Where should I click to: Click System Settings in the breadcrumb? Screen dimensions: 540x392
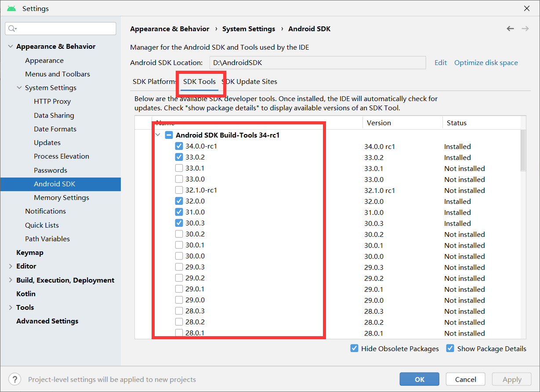(x=249, y=29)
